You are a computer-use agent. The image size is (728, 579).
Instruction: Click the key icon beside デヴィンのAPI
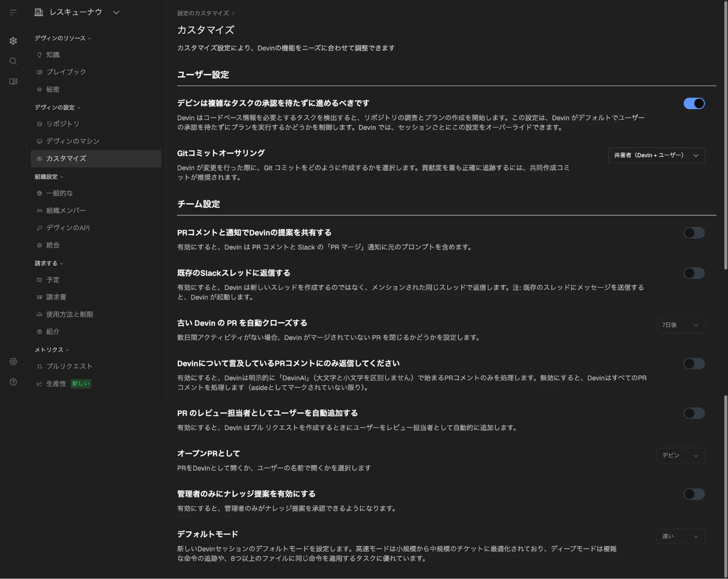coord(40,228)
